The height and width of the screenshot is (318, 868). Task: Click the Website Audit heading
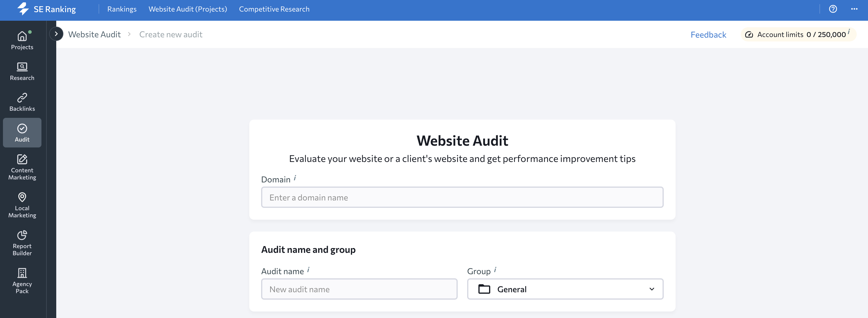tap(462, 141)
